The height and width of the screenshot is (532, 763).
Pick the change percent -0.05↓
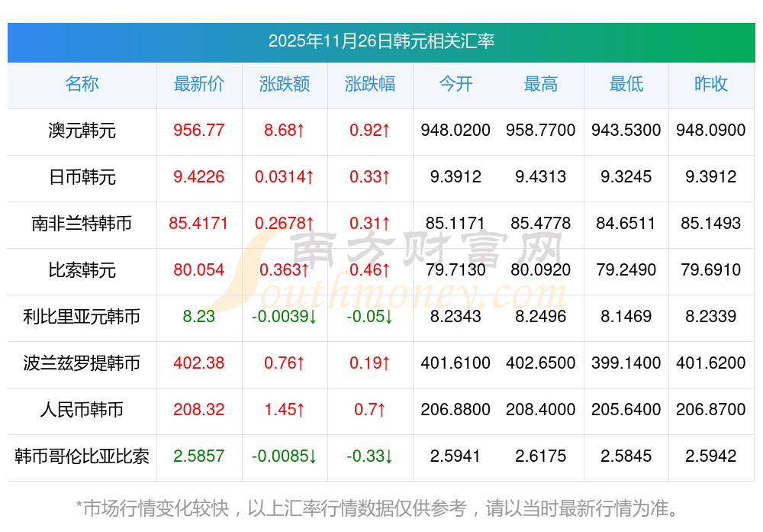(x=370, y=317)
